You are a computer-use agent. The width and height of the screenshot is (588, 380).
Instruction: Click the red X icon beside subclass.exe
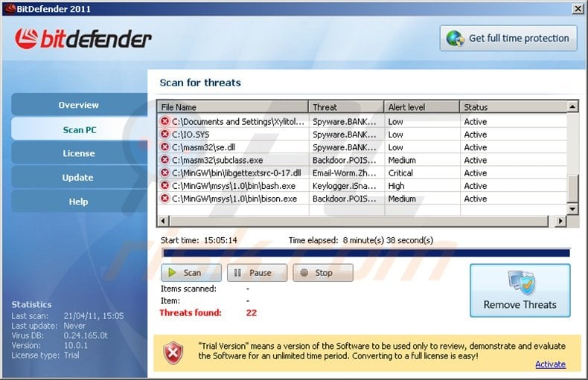coord(164,160)
